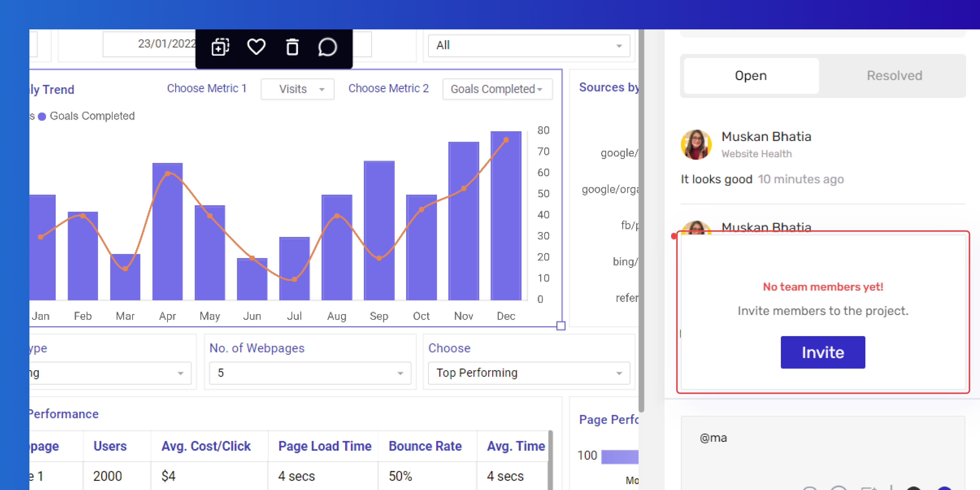The width and height of the screenshot is (980, 490).
Task: Switch to the Resolved comments tab
Action: [894, 76]
